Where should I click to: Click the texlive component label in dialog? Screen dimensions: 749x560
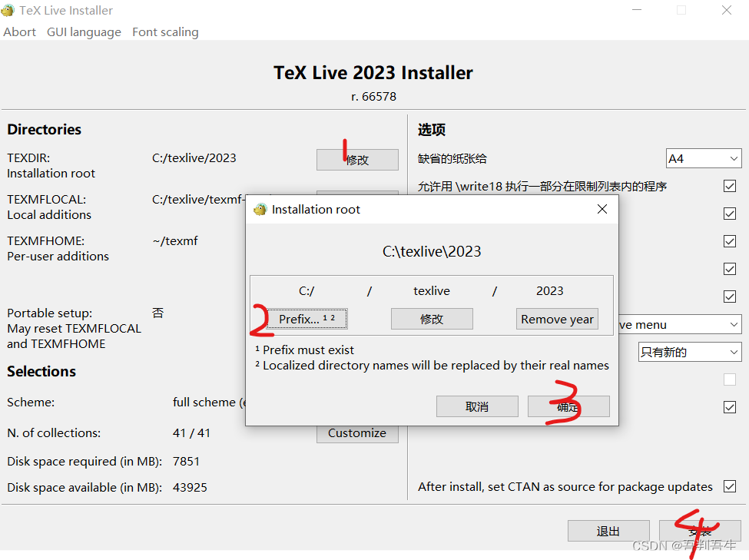pos(432,291)
